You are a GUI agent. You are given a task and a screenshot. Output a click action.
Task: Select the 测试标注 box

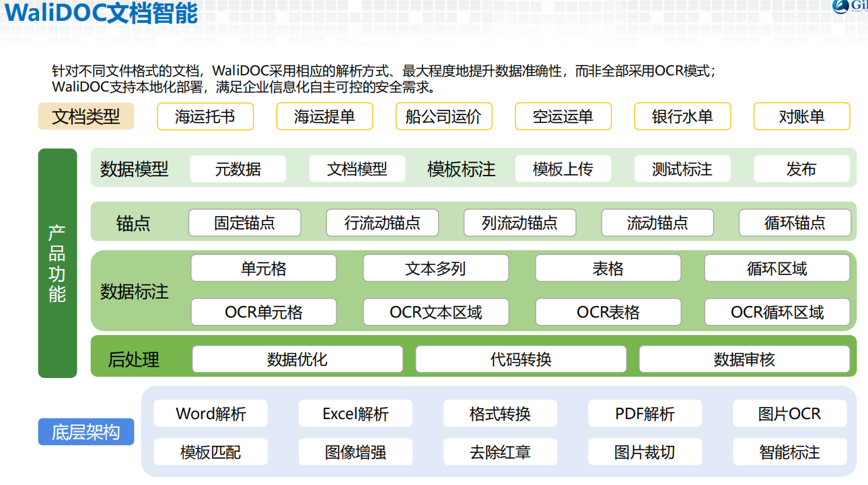pyautogui.click(x=682, y=169)
